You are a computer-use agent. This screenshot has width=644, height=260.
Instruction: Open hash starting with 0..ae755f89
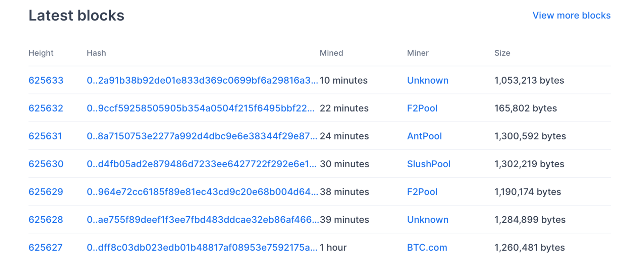point(203,220)
